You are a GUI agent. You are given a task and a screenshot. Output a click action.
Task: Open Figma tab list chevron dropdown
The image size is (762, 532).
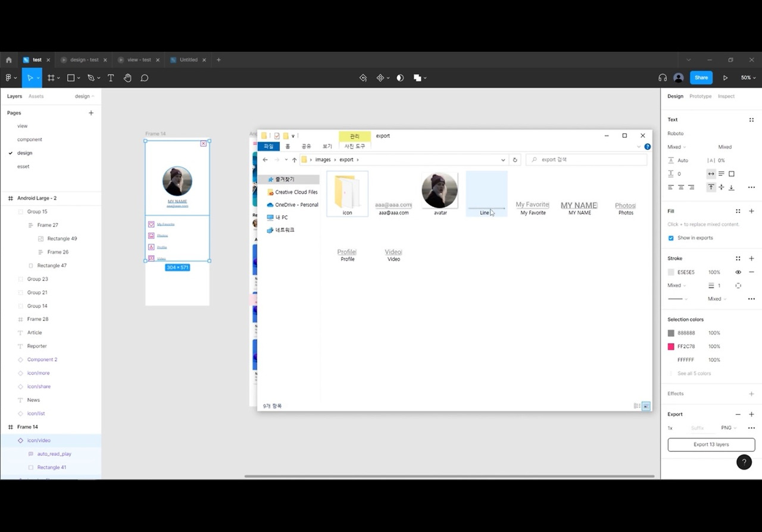coord(689,60)
